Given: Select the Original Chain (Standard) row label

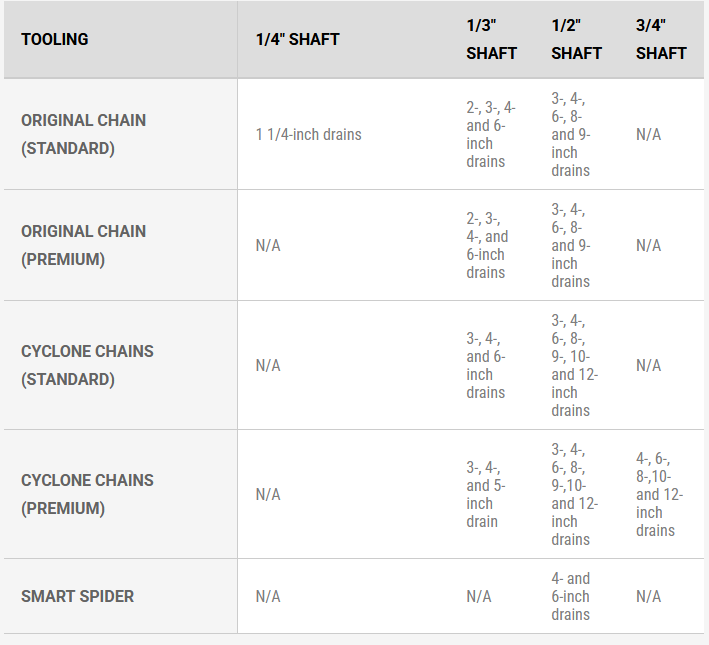Looking at the screenshot, I should pyautogui.click(x=83, y=134).
